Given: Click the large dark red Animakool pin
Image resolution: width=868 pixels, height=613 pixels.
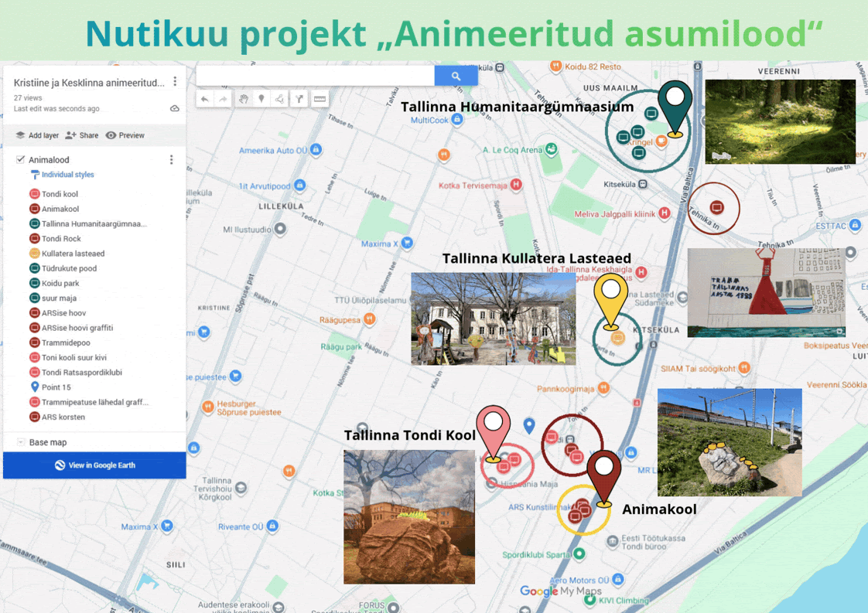Looking at the screenshot, I should tap(604, 478).
